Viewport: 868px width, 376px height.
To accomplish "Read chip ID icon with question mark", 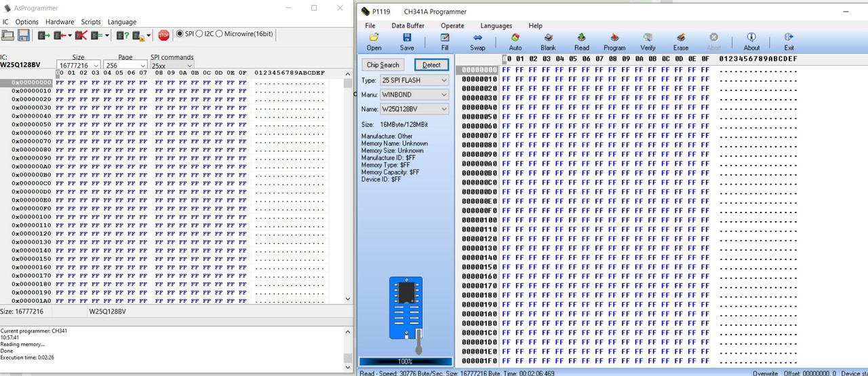I will pos(123,35).
